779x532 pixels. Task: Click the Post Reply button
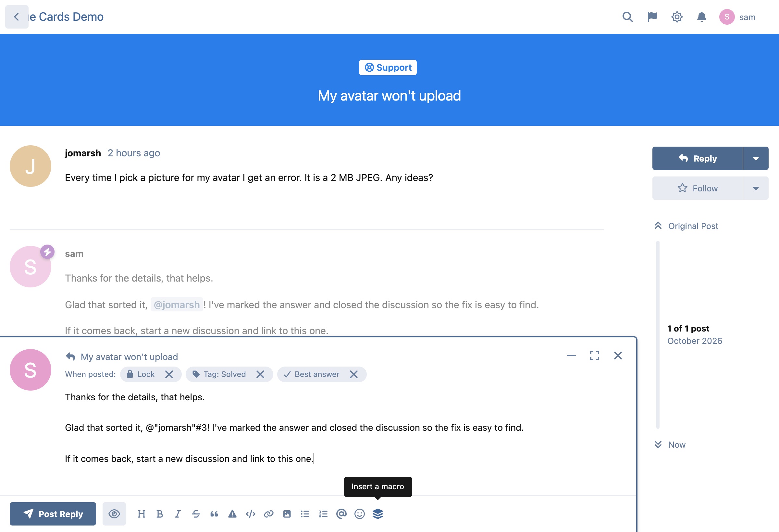pos(53,514)
